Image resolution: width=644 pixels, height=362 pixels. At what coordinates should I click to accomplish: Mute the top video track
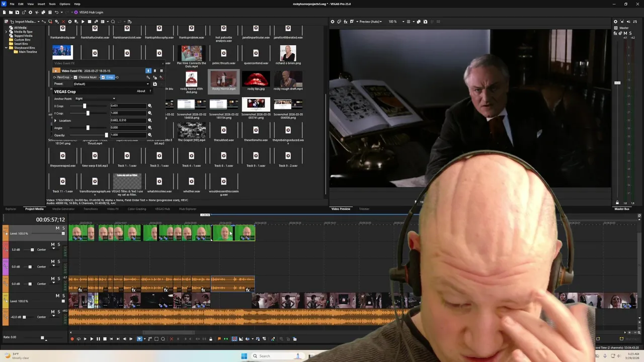click(58, 228)
